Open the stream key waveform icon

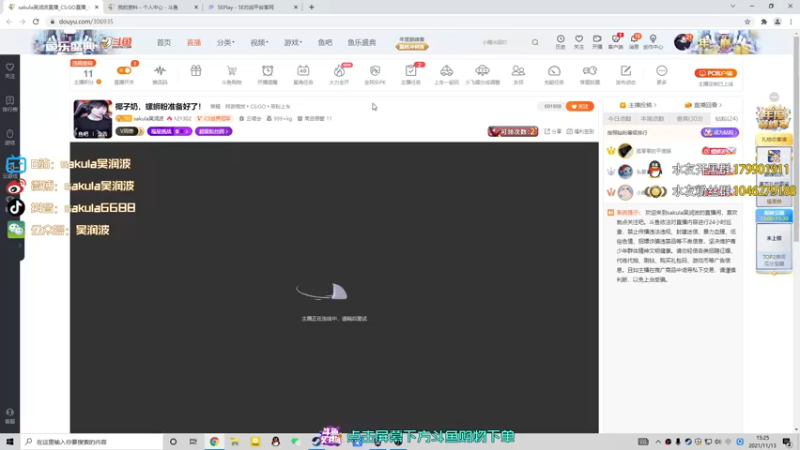160,71
